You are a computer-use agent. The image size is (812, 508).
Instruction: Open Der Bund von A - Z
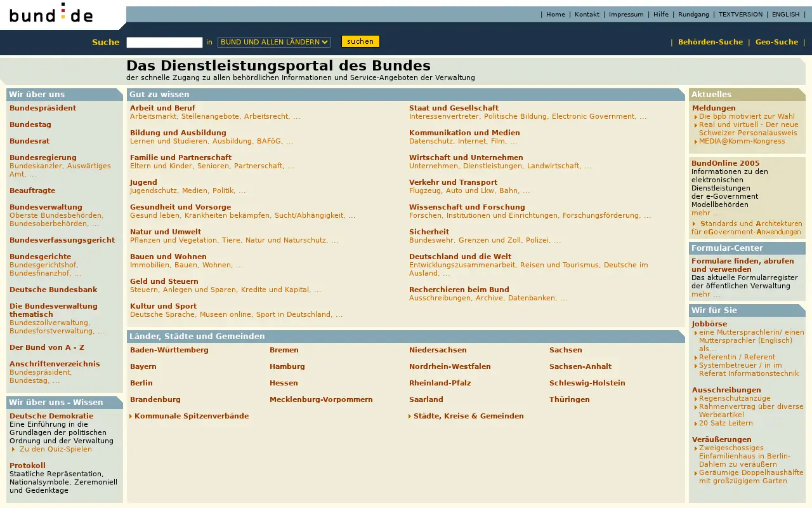[x=47, y=348]
